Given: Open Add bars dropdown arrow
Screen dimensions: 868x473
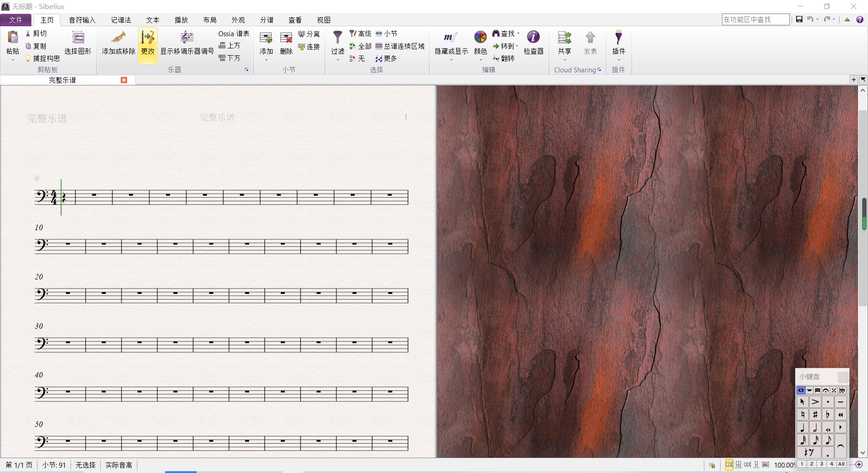Looking at the screenshot, I should pyautogui.click(x=266, y=60).
